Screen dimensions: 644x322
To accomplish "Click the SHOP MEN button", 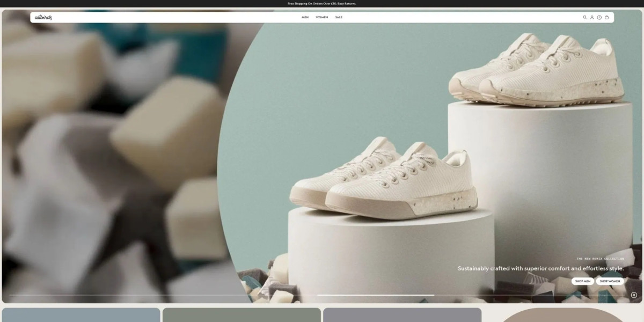I will (583, 281).
